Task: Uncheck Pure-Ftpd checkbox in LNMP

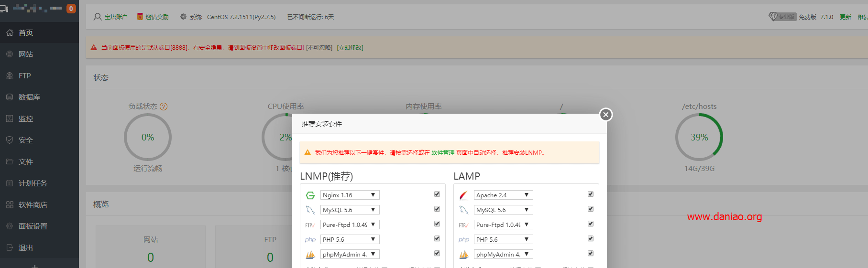Action: pos(437,224)
